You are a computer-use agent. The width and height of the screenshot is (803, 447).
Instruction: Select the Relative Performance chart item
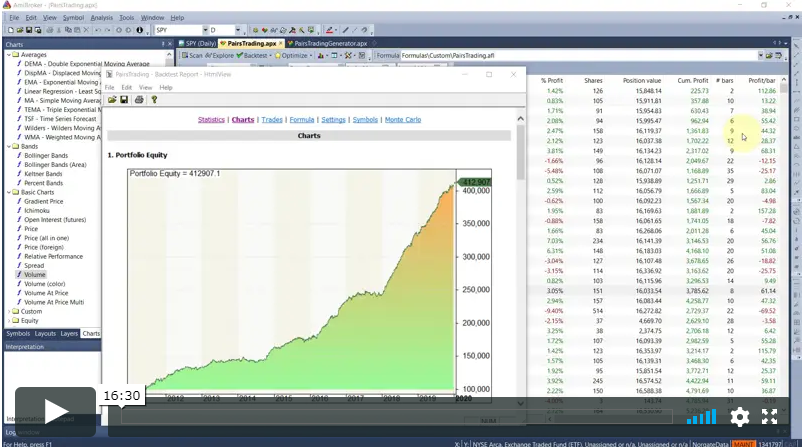click(53, 257)
